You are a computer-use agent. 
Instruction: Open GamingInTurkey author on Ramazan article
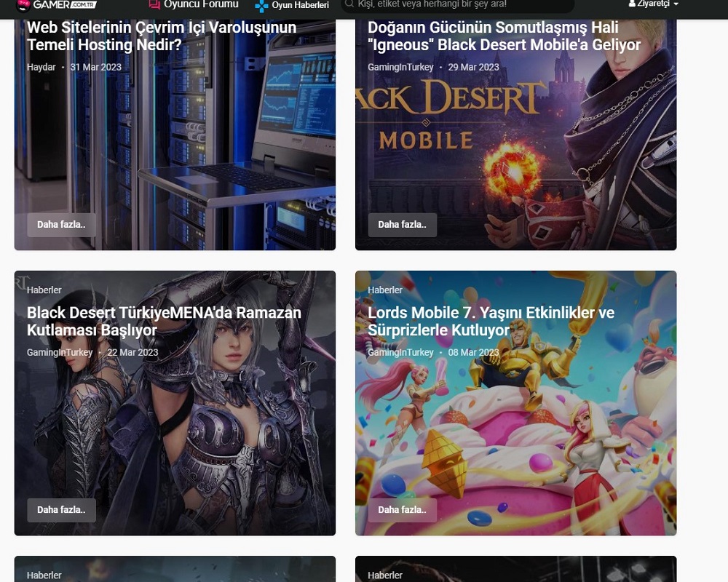[60, 353]
